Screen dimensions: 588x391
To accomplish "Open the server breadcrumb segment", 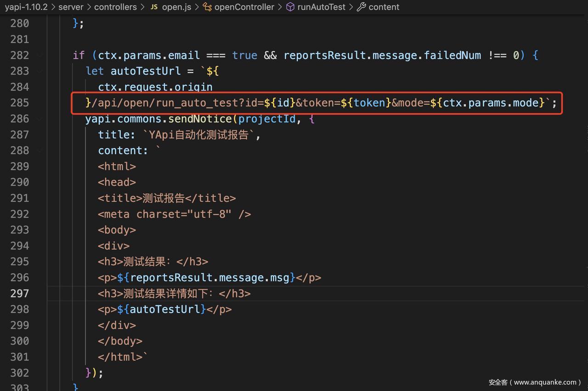I will pos(71,7).
